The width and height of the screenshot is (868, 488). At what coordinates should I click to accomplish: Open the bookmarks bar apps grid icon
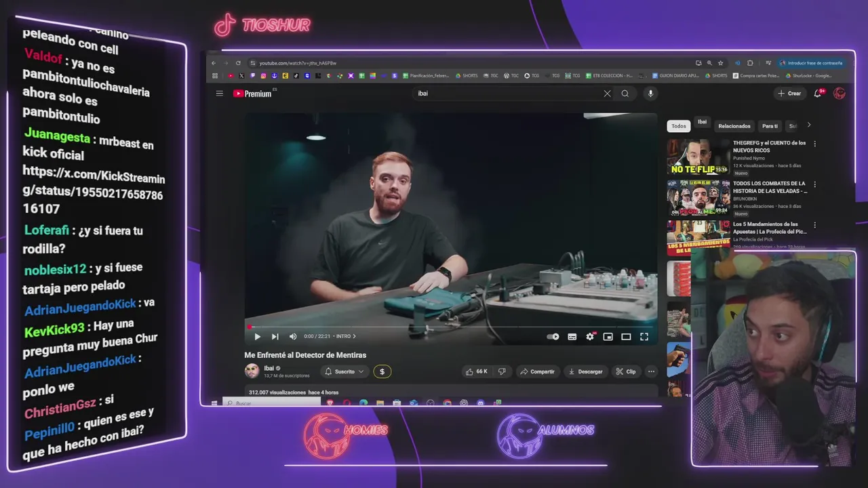point(215,76)
